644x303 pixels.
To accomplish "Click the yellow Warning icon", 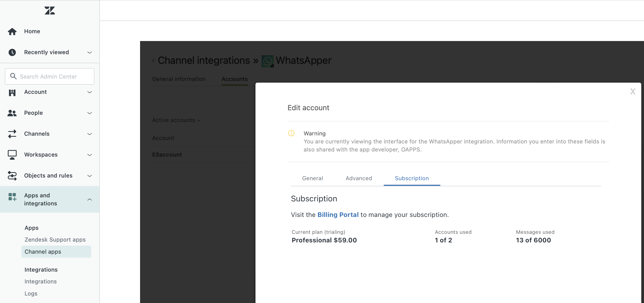I will pyautogui.click(x=291, y=133).
